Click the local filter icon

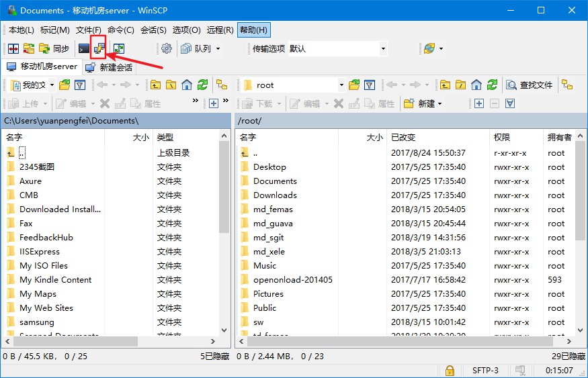(80, 85)
